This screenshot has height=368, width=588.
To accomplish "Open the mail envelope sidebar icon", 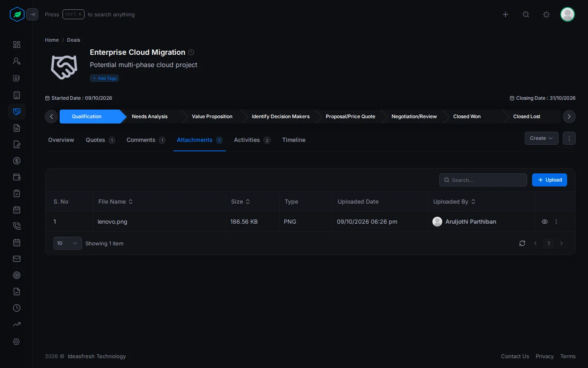I will (17, 259).
